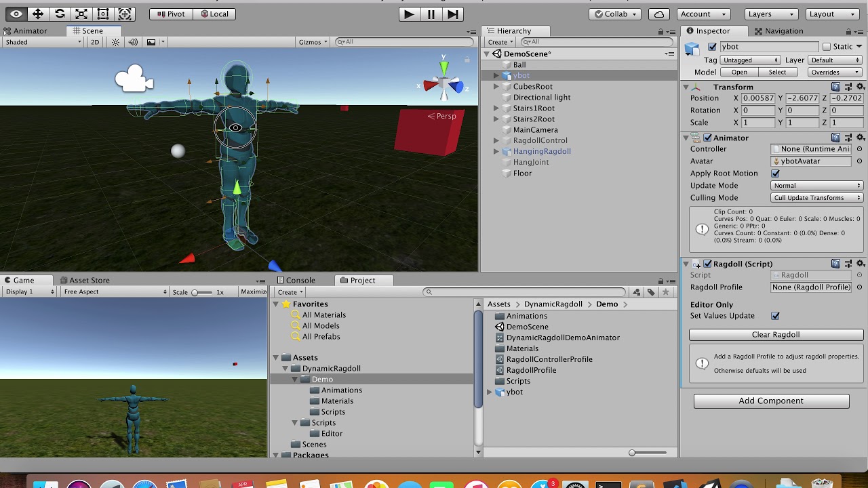Image resolution: width=868 pixels, height=488 pixels.
Task: Click Project search by label icon
Action: [651, 292]
